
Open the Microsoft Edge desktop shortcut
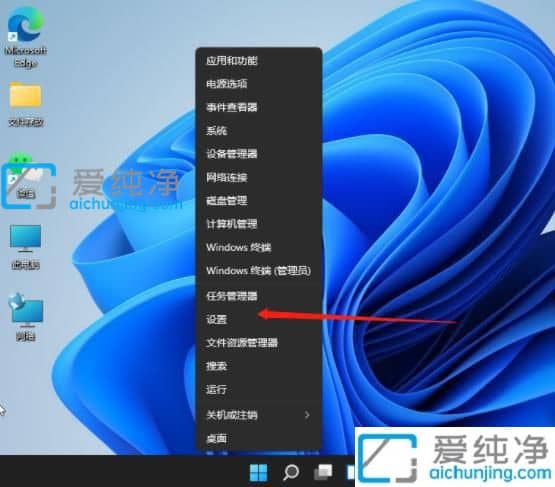[x=25, y=37]
